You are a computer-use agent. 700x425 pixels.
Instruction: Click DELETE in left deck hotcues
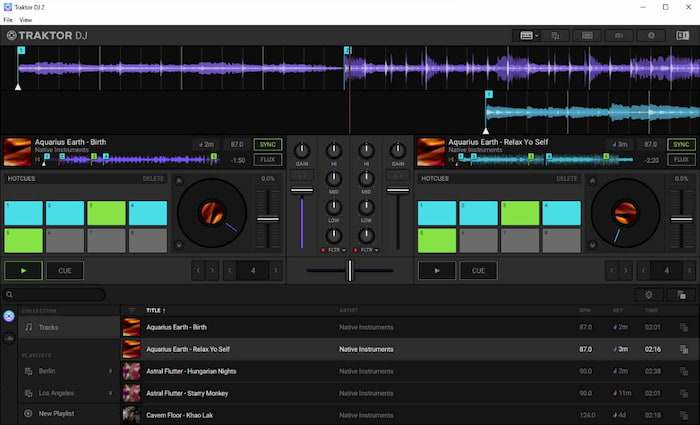(153, 179)
